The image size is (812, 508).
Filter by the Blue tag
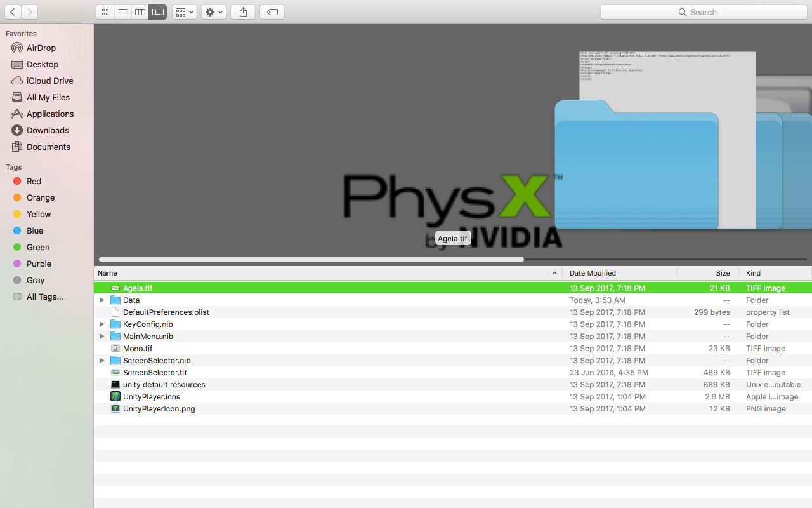click(35, 231)
